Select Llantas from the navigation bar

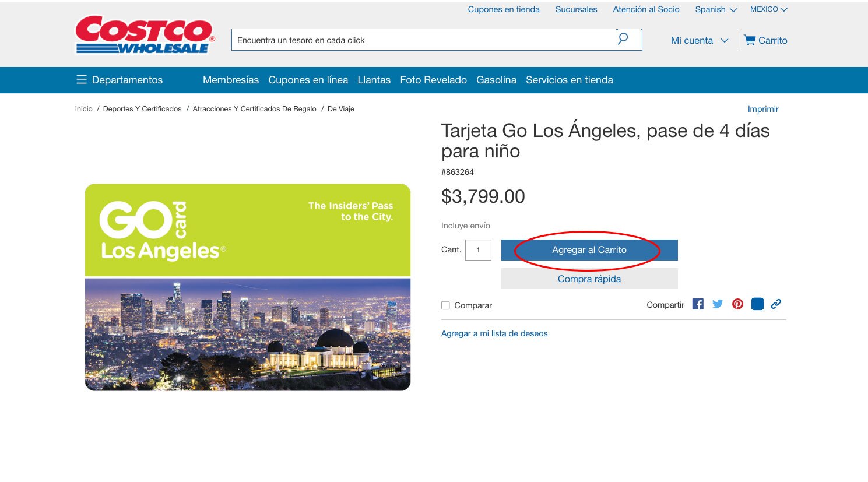click(x=374, y=80)
